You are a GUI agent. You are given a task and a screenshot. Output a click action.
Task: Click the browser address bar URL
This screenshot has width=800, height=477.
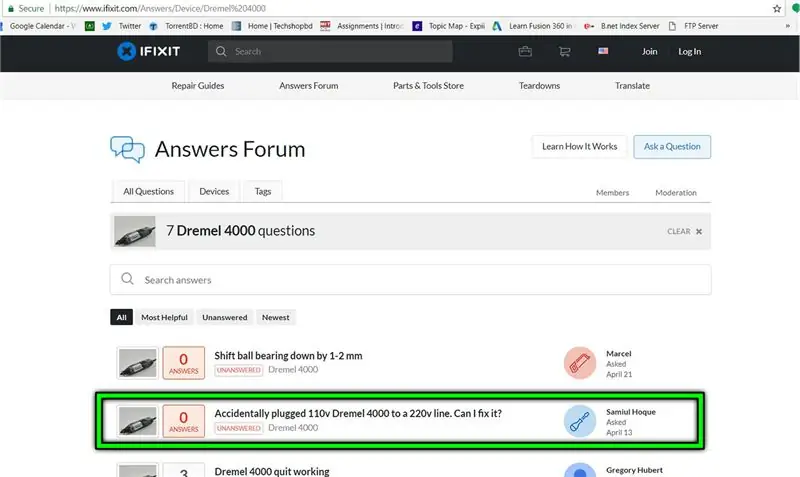(x=160, y=8)
